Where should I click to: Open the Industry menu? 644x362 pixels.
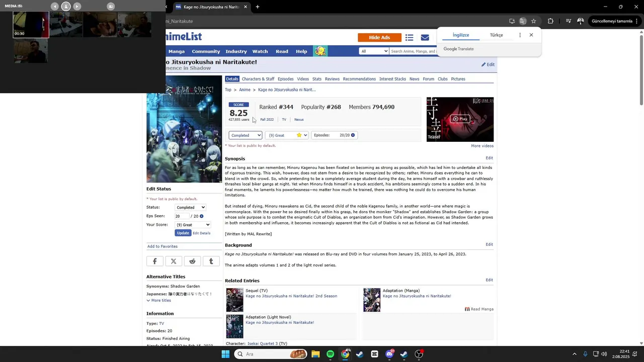click(236, 51)
